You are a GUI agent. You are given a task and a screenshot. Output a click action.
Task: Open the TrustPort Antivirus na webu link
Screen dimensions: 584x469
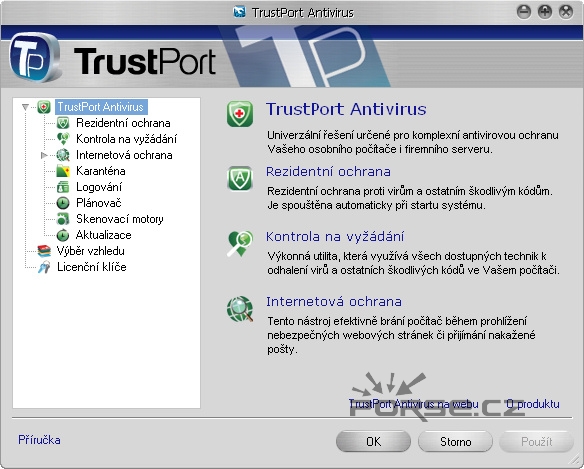[x=413, y=404]
